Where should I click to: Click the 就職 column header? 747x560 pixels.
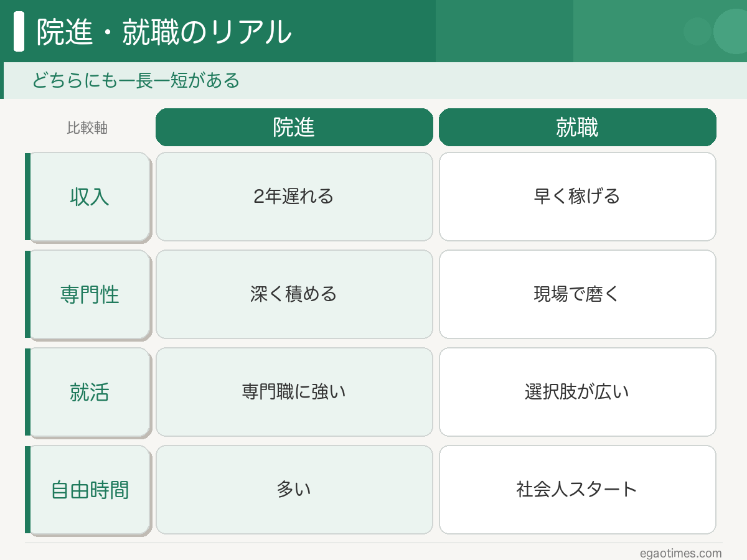pos(577,128)
